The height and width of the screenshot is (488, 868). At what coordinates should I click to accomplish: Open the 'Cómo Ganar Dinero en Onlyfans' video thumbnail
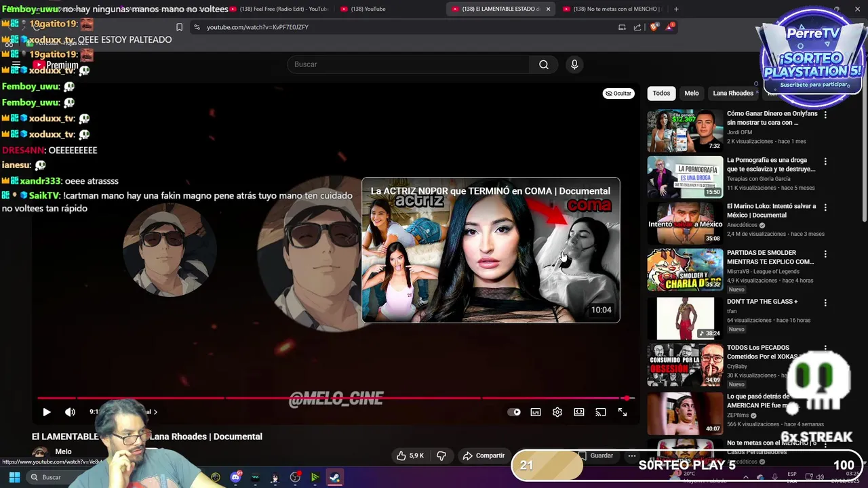[685, 131]
